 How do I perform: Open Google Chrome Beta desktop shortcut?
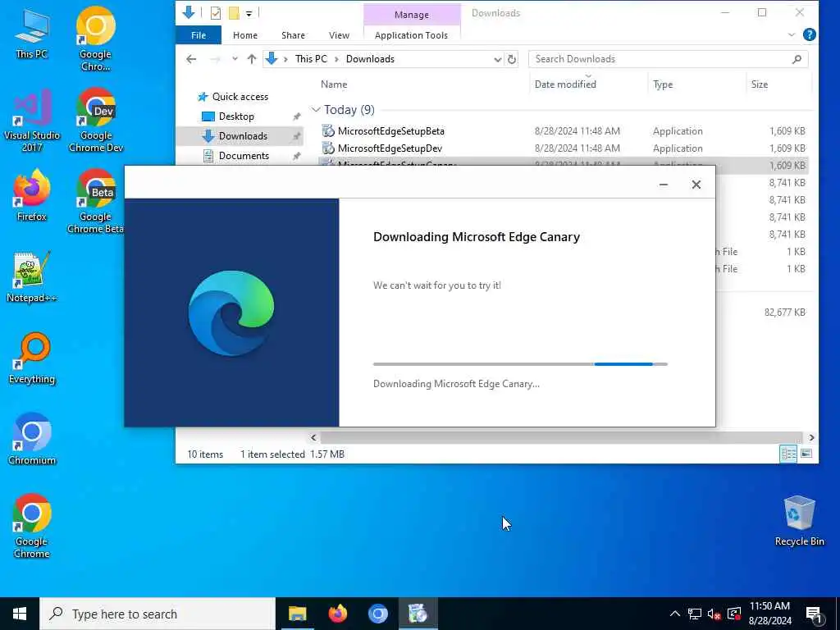coord(96,202)
